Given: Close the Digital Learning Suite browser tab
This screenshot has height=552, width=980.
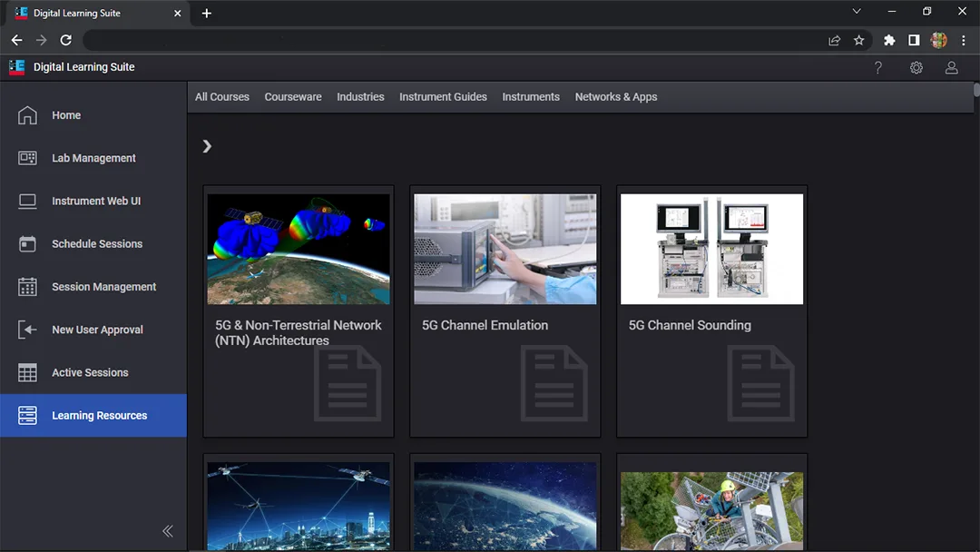Looking at the screenshot, I should (x=178, y=13).
